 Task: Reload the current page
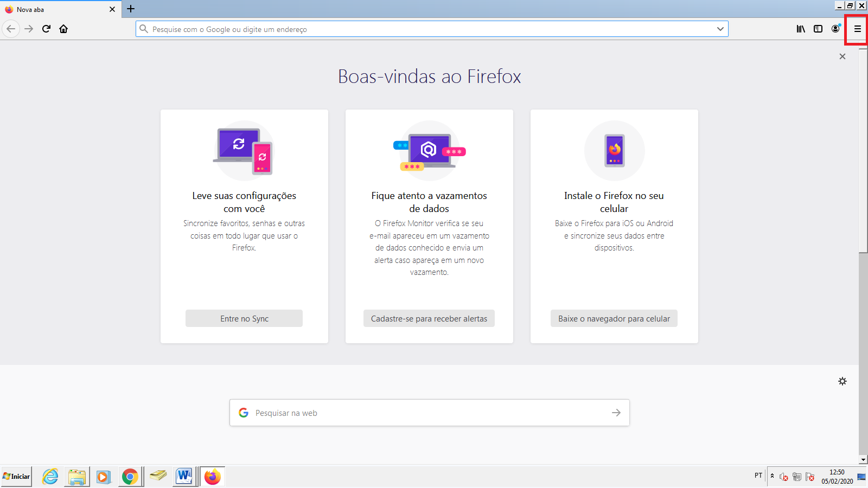point(46,29)
